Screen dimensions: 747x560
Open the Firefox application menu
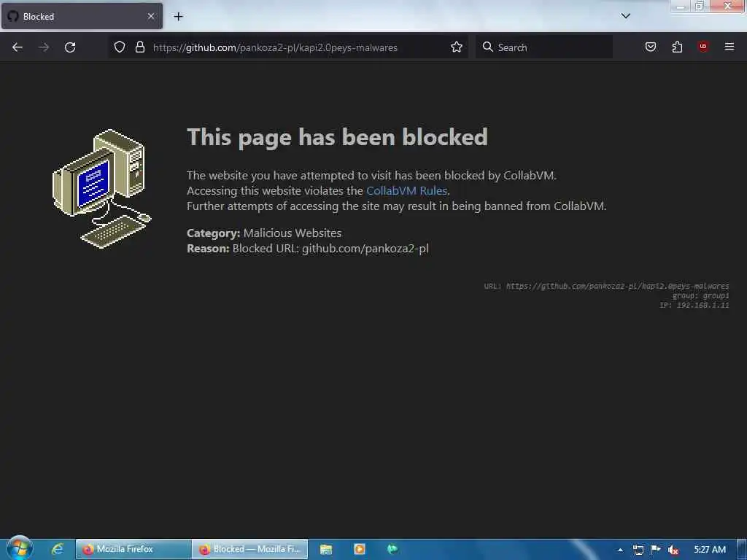[x=729, y=47]
